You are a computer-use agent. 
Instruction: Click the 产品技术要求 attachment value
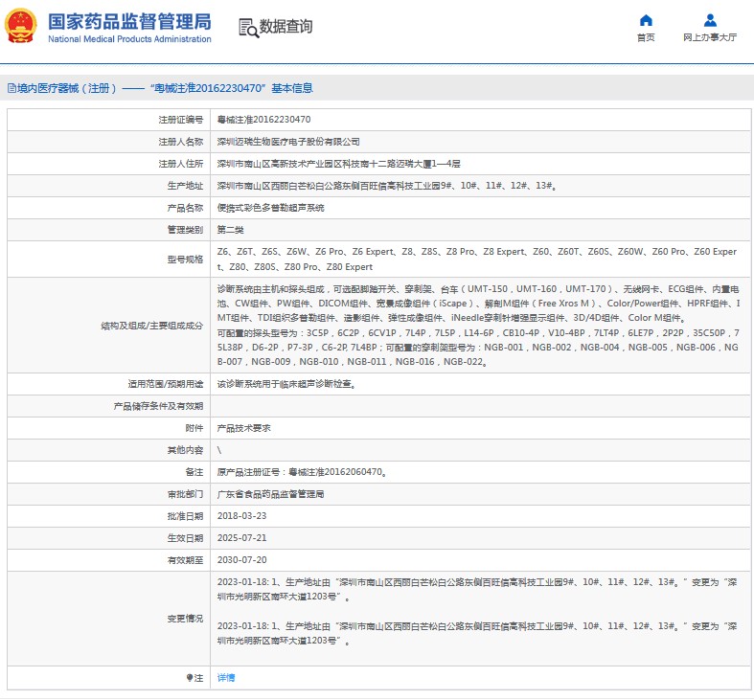244,428
